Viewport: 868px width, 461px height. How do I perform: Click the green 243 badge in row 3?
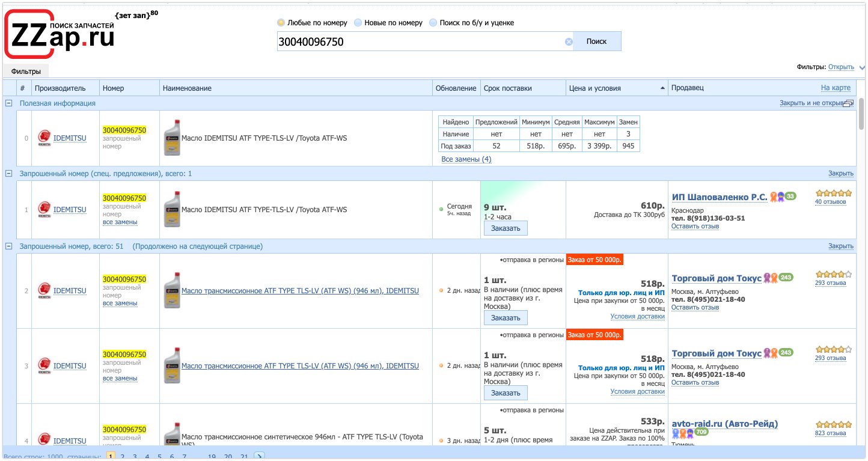tap(786, 353)
